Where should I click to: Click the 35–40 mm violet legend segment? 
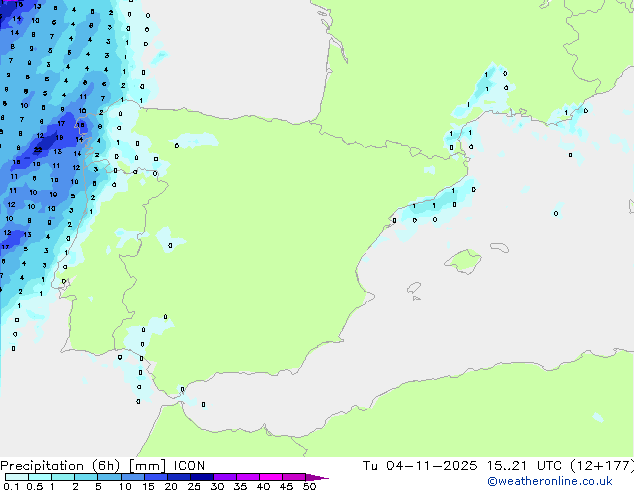coord(248,477)
